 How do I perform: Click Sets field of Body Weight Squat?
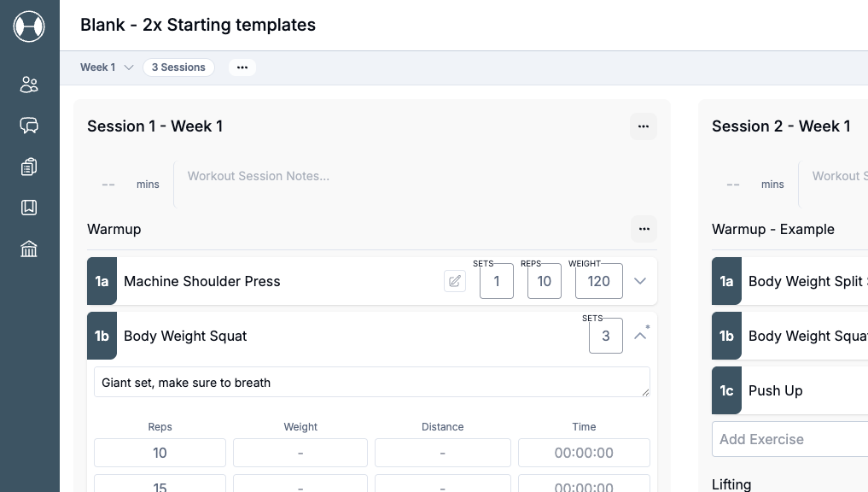606,336
